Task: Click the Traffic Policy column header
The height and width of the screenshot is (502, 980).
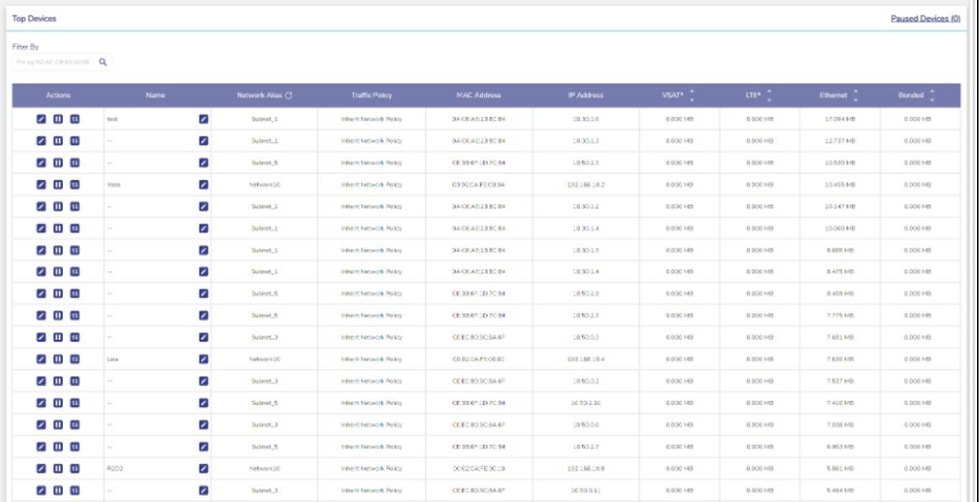Action: tap(371, 95)
